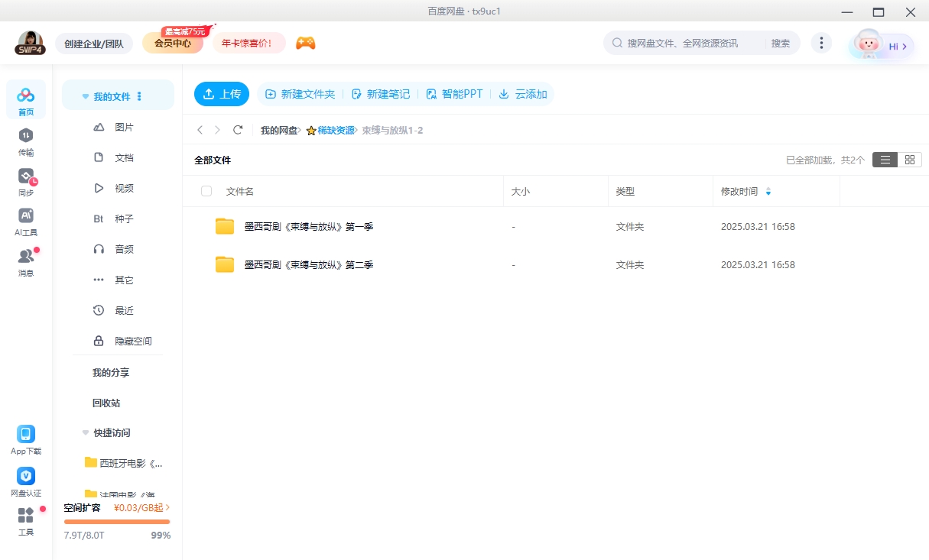Open 会员中心 membership center

click(x=172, y=44)
